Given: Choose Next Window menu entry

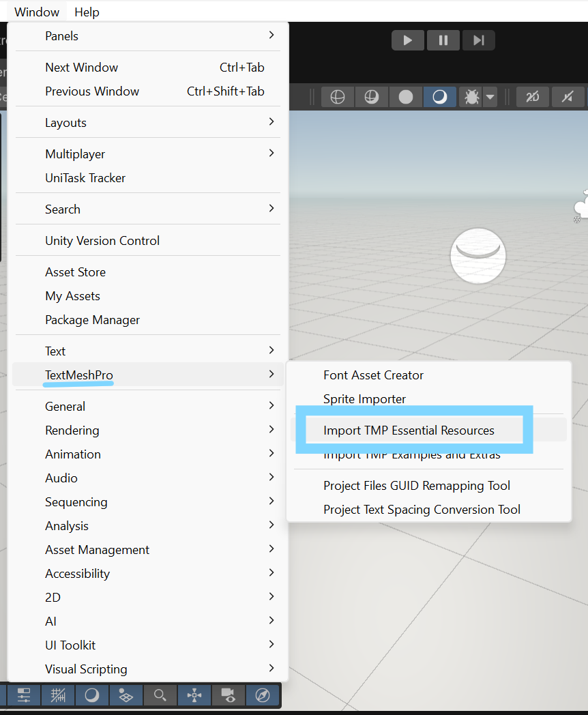Looking at the screenshot, I should [x=148, y=68].
